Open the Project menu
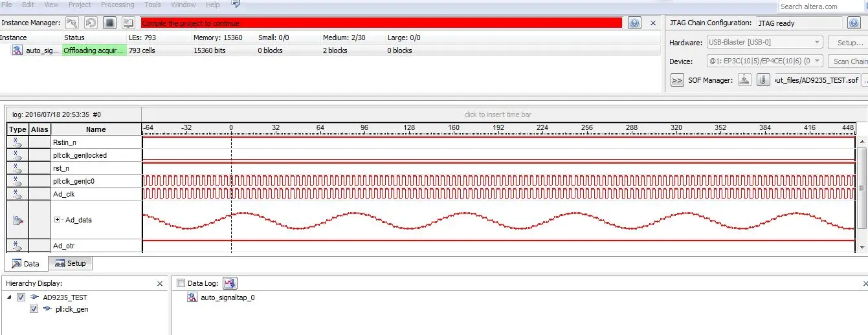Image resolution: width=868 pixels, height=335 pixels. 80,5
